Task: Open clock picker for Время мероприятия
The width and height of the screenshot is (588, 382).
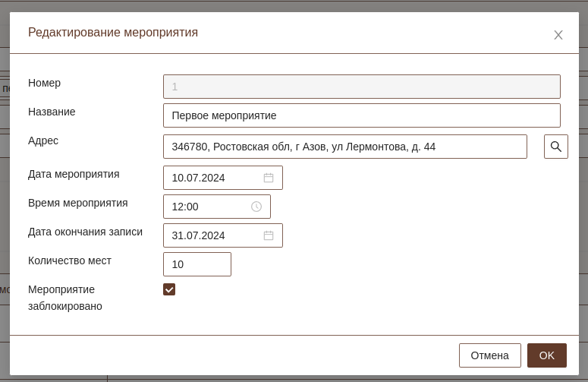Action: pyautogui.click(x=256, y=207)
